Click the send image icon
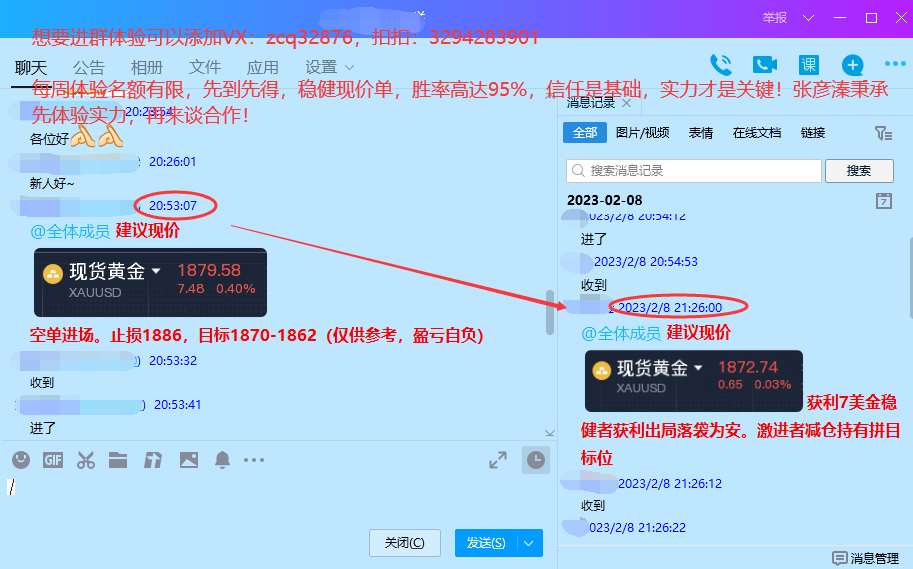The height and width of the screenshot is (569, 913). [x=189, y=460]
